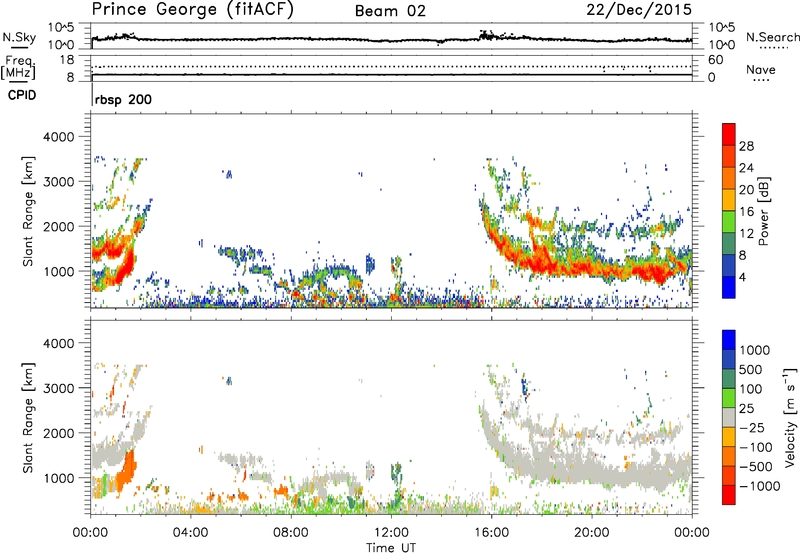Image resolution: width=800 pixels, height=554 pixels.
Task: Select 18 on the frequency axis
Action: 67,60
